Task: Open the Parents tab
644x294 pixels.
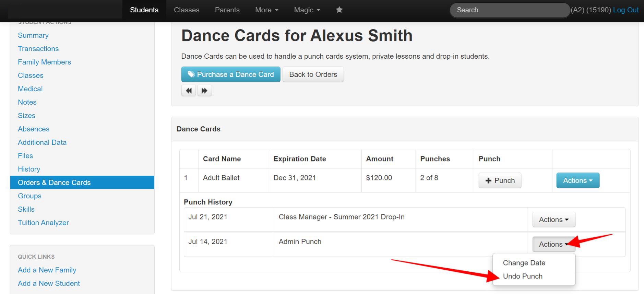Action: [227, 10]
